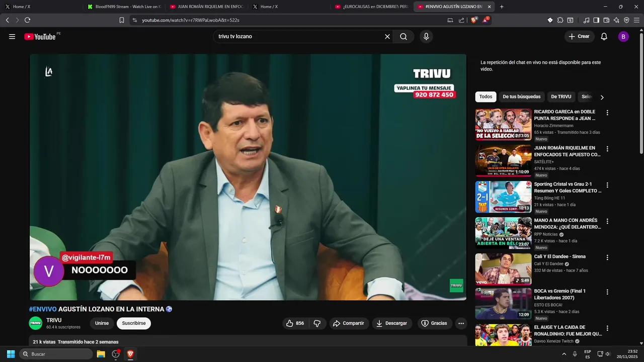Screen dimensions: 644x362
Task: Toggle the browser sidebar panel
Action: pos(596,20)
